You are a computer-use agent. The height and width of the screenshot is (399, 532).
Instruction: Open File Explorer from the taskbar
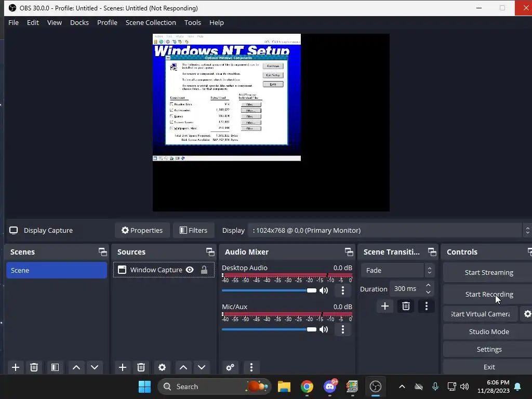[x=284, y=387]
